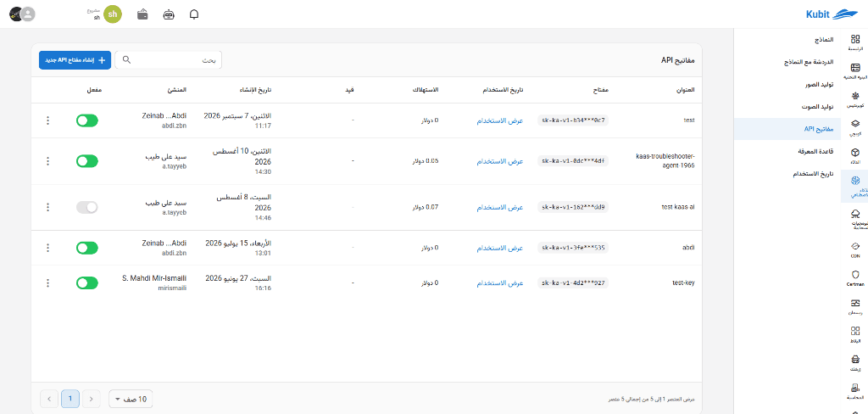Viewport: 868px width, 414px height.
Task: Click the 'الاستهلاك' column header
Action: 426,89
